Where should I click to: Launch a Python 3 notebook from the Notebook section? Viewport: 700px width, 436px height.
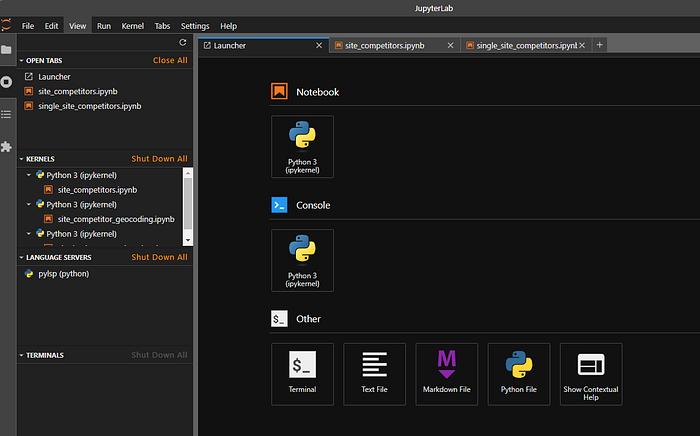pos(302,147)
